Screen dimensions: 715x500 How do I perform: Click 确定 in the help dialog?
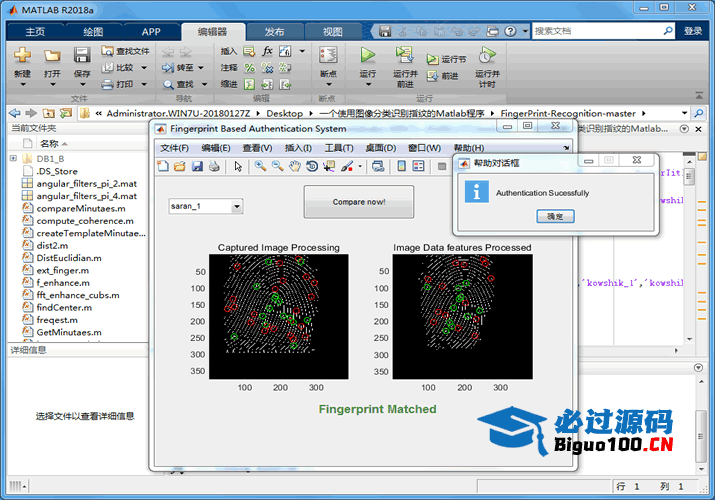click(555, 216)
